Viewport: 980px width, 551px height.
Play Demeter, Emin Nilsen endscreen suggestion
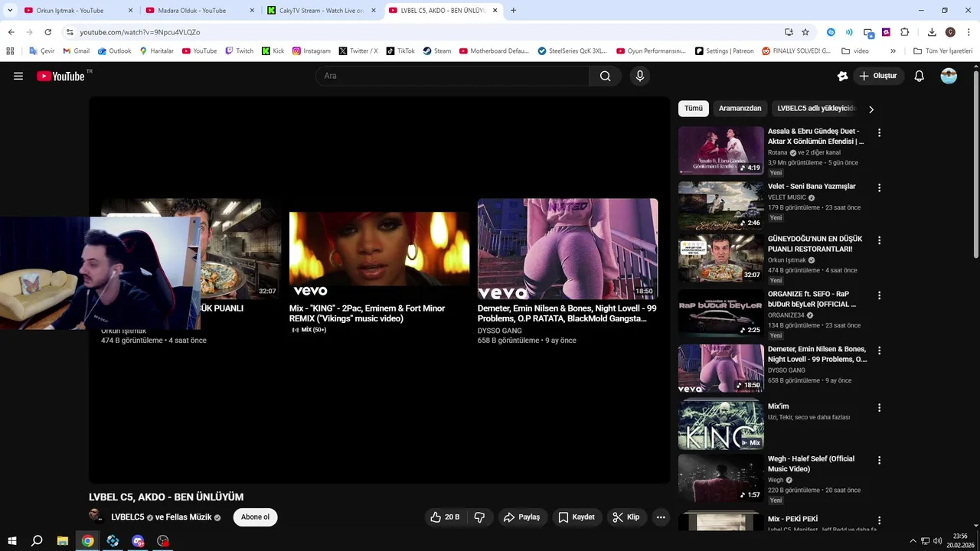point(567,249)
